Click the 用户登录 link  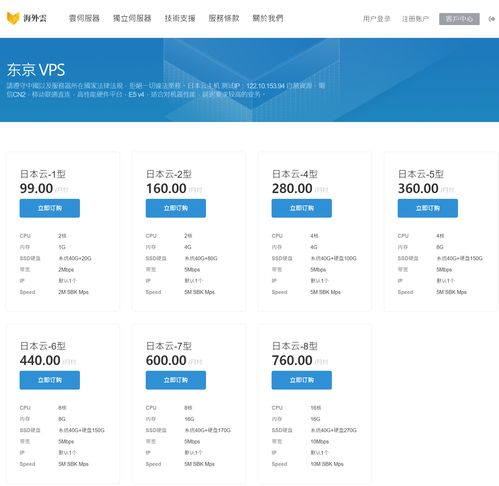(376, 19)
